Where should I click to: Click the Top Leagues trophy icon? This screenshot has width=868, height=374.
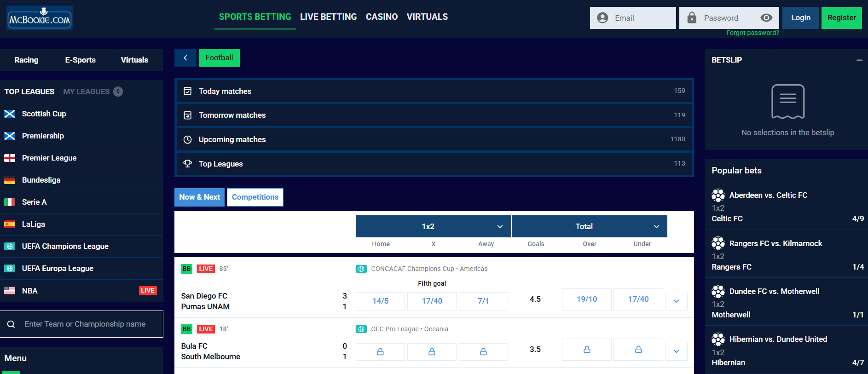187,163
